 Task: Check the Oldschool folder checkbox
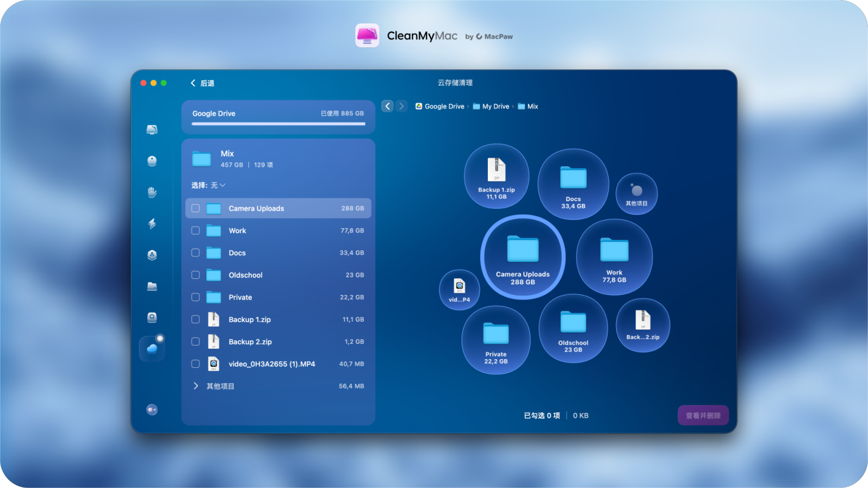[196, 275]
